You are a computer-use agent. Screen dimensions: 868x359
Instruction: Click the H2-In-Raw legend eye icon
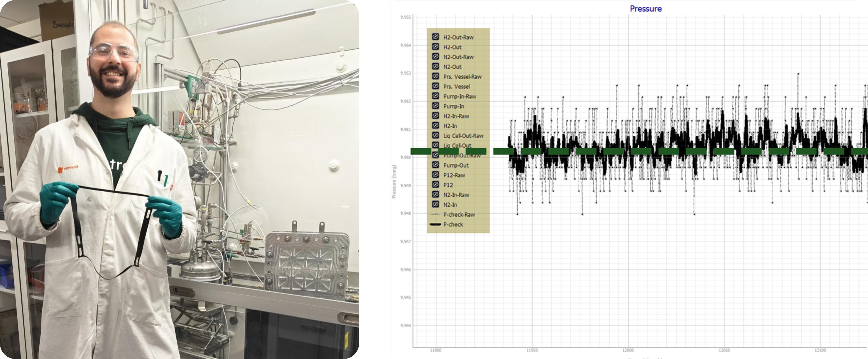click(x=435, y=116)
